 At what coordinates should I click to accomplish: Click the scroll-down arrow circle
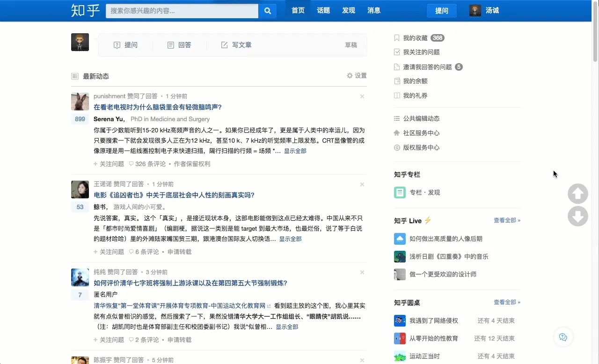tap(577, 216)
